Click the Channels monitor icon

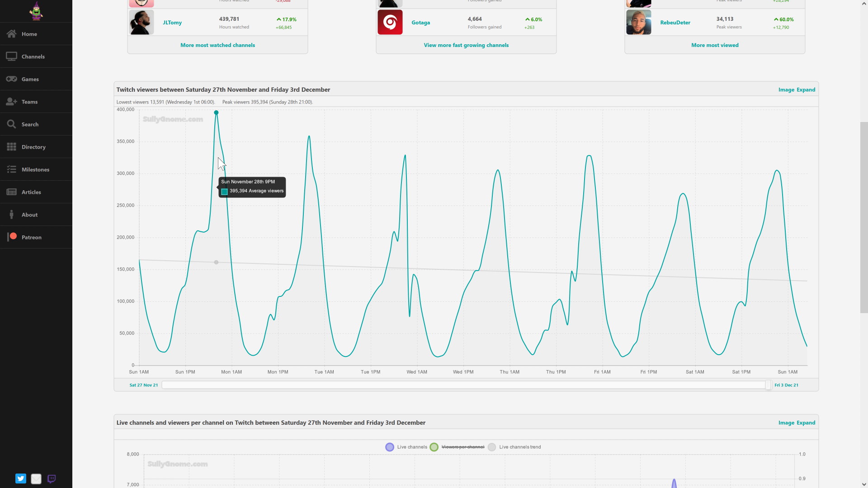(x=12, y=56)
